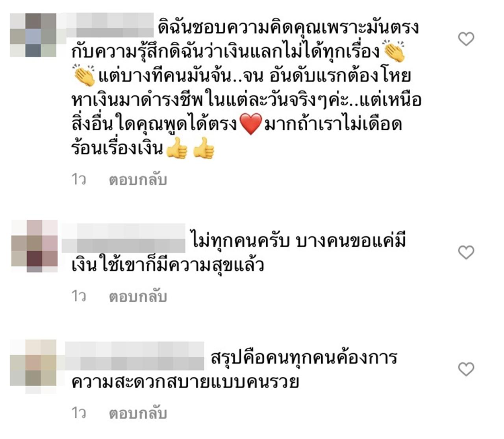Like the comment beginning with ดิฉันชอบความคิดคุณ
Image resolution: width=504 pixels, height=439 pixels.
pos(466,39)
